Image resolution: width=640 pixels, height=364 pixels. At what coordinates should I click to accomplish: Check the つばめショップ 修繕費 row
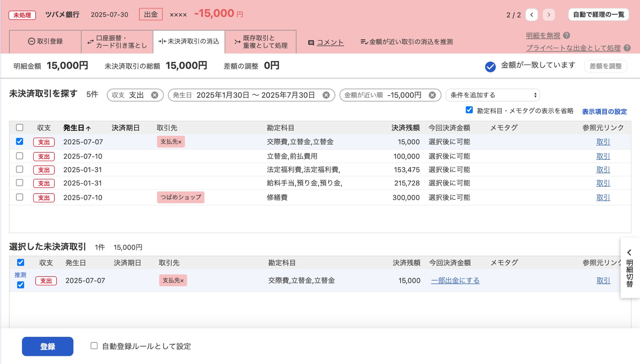click(20, 197)
